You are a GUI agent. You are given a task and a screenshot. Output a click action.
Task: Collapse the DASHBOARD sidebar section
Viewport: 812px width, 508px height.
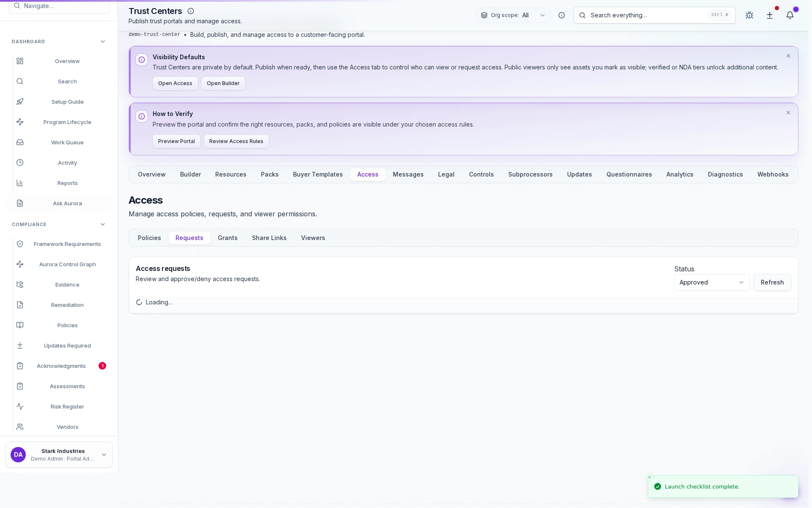point(102,41)
